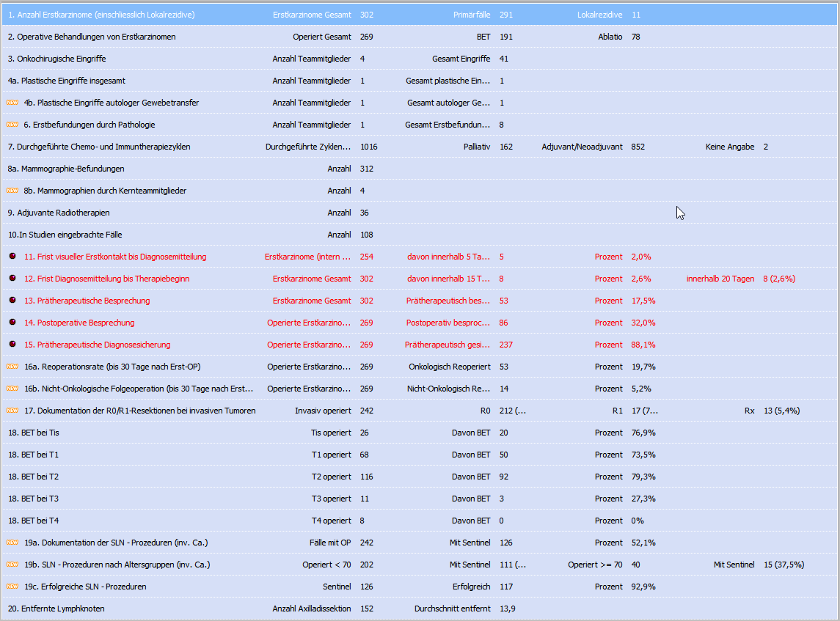840x621 pixels.
Task: Click the red dot beside 15. Prätherapeutische Diagnosesicherung
Action: pos(12,344)
